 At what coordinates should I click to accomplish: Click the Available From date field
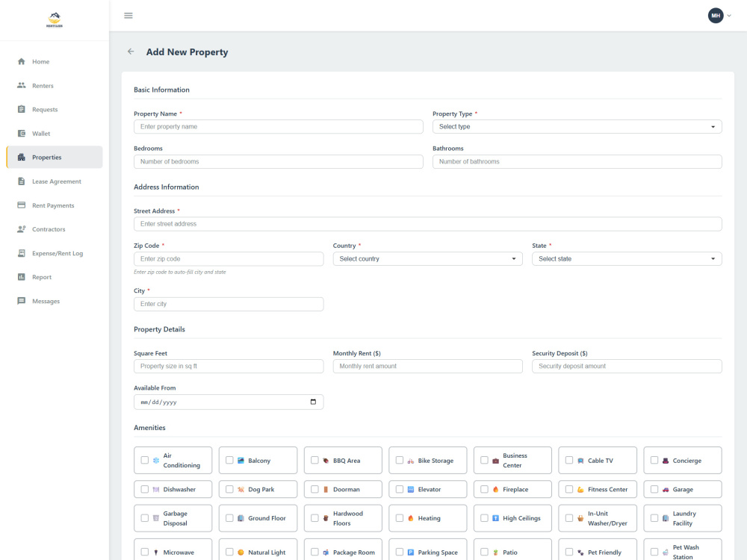(229, 402)
